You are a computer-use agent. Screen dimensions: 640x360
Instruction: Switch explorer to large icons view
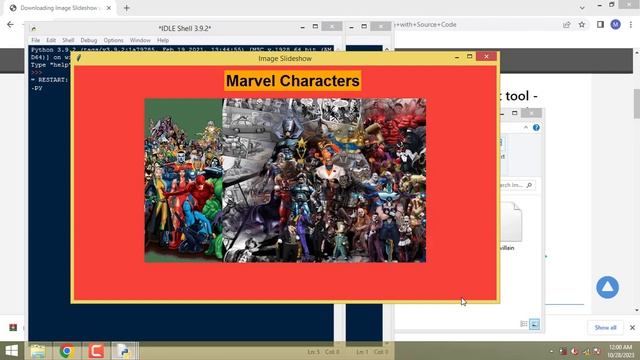(x=534, y=324)
